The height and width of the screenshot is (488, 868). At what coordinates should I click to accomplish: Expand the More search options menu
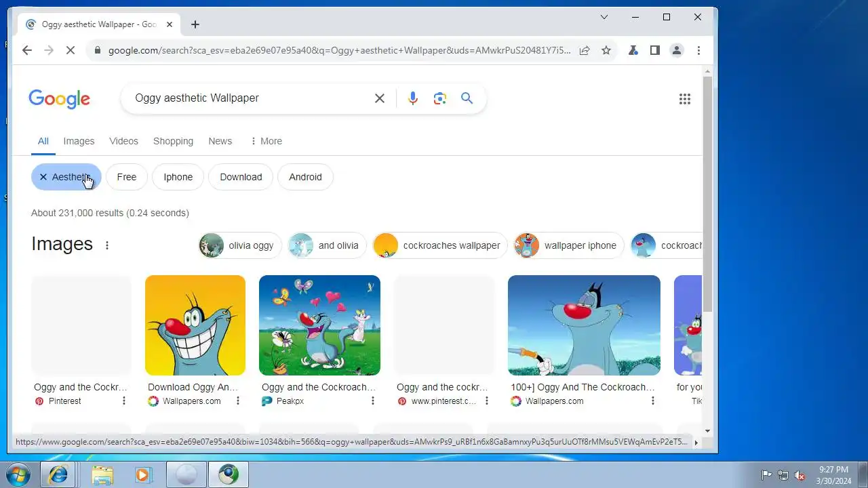(x=266, y=141)
